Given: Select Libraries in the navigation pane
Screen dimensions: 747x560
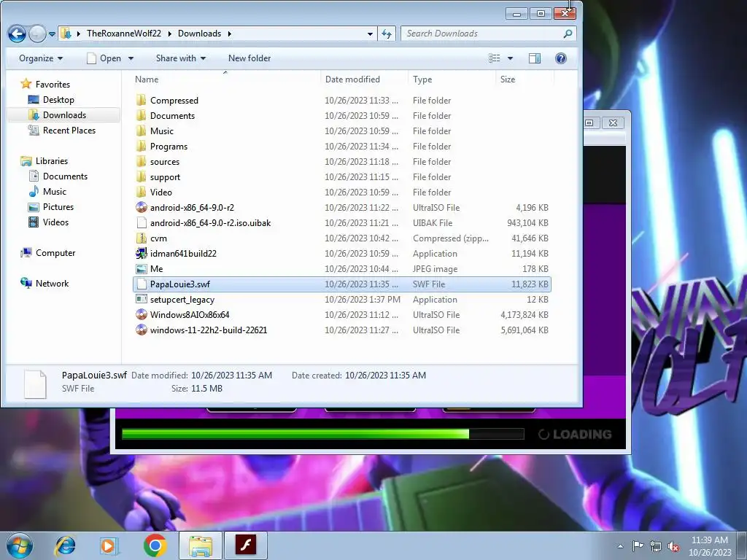Looking at the screenshot, I should tap(44, 161).
